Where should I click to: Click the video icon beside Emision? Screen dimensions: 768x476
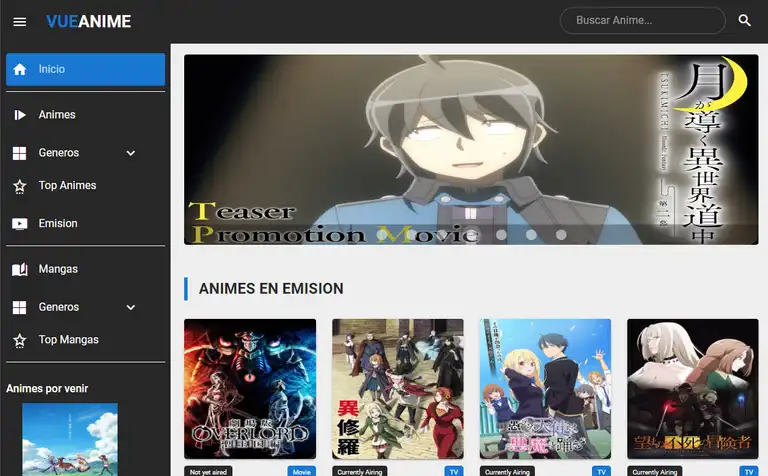pos(20,224)
